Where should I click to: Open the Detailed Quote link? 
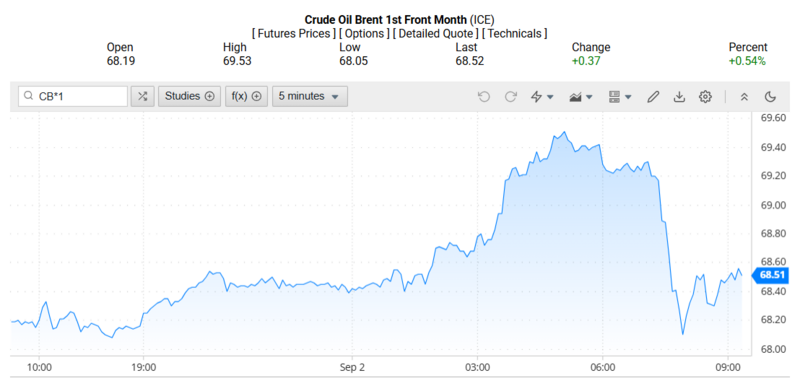point(436,34)
